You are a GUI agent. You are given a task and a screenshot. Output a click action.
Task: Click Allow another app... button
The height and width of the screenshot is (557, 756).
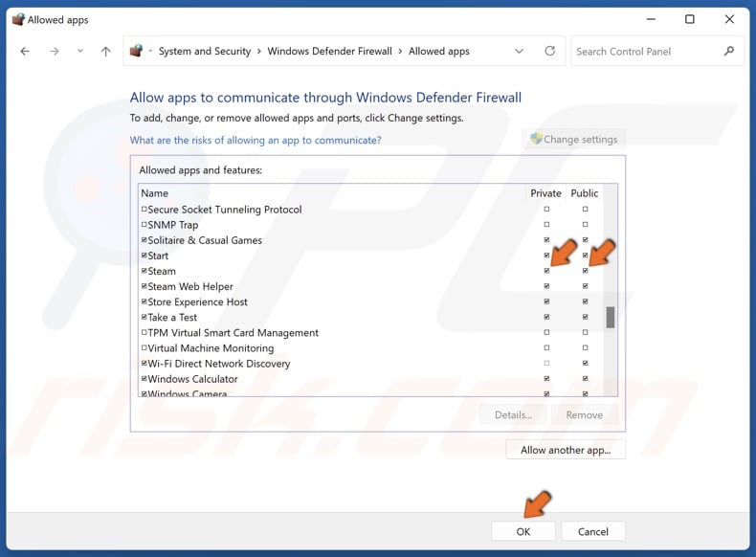[x=566, y=450]
